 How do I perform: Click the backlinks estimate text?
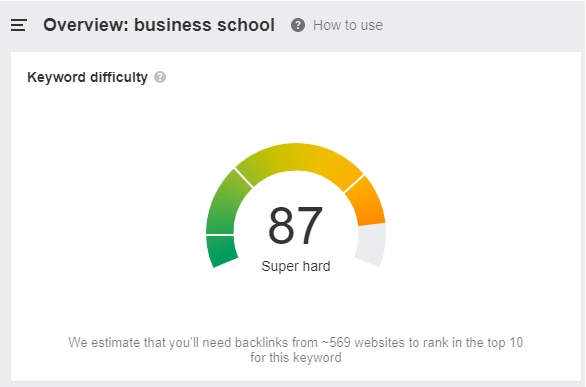click(296, 350)
